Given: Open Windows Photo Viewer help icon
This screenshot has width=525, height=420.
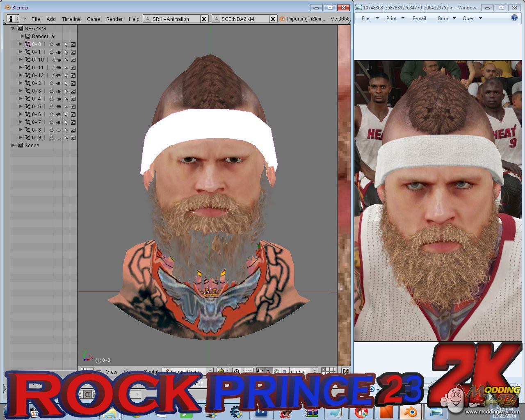Looking at the screenshot, I should (514, 18).
